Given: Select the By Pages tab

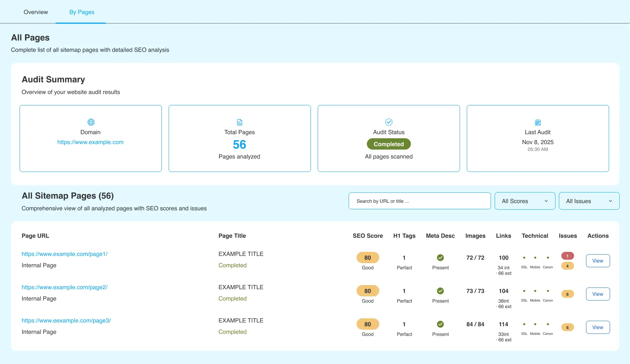Looking at the screenshot, I should click(x=81, y=12).
